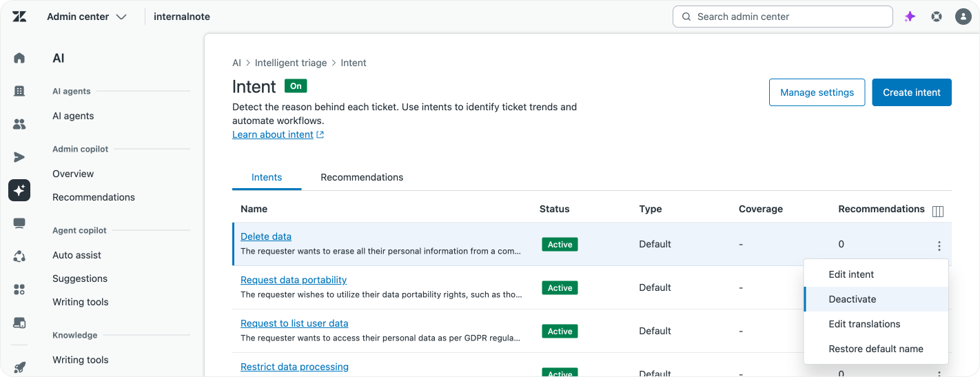This screenshot has width=980, height=377.
Task: Click the purple AI sparkle icon
Action: [910, 17]
